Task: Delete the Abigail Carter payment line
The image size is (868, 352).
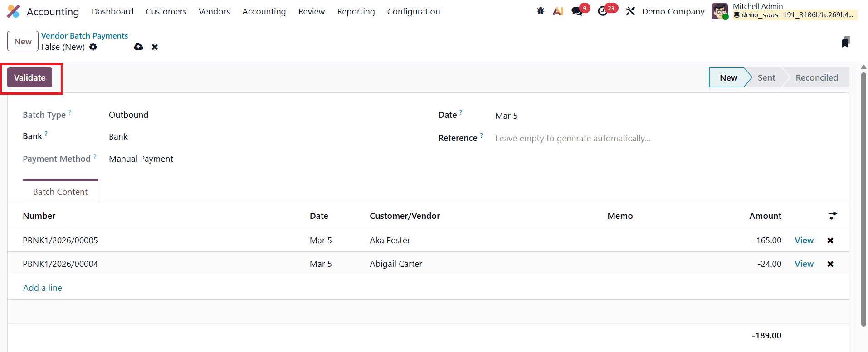Action: [830, 264]
